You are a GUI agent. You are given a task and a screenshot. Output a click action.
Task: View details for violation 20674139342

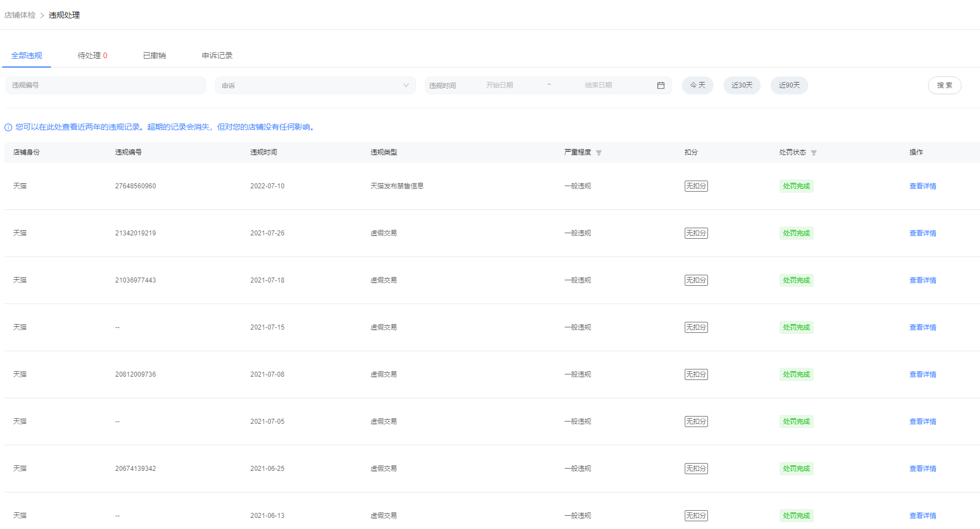coord(923,469)
